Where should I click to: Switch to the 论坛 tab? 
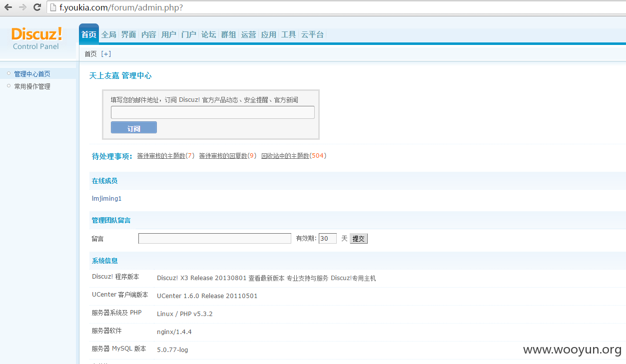pyautogui.click(x=208, y=34)
